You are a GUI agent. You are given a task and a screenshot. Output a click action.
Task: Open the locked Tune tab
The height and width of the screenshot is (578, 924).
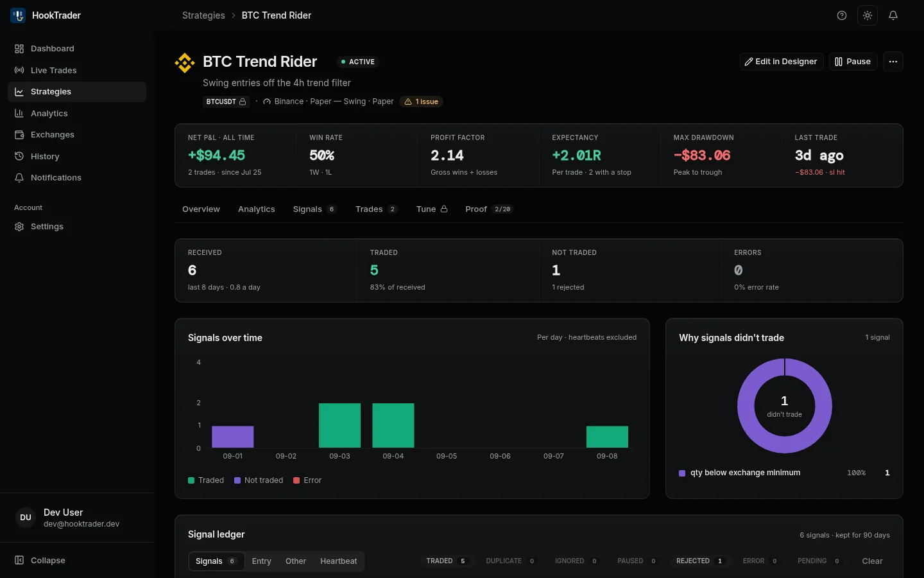point(432,209)
